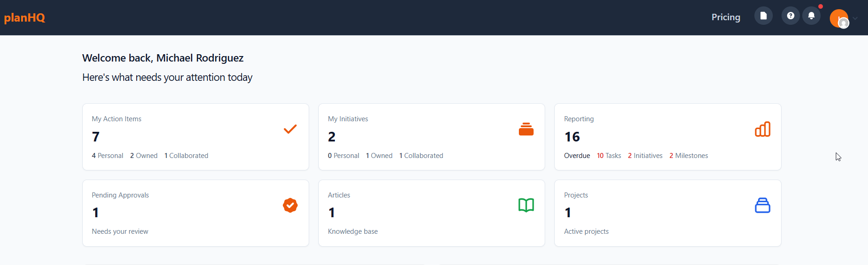Click the green Articles book icon
This screenshot has height=265, width=868.
[526, 205]
